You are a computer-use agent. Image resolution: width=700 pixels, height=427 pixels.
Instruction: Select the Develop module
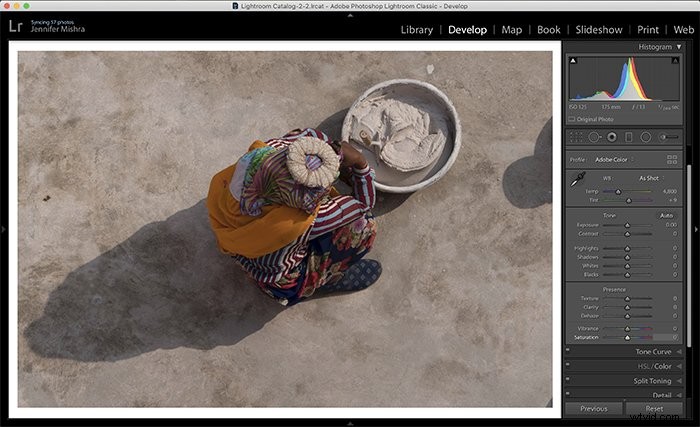467,30
